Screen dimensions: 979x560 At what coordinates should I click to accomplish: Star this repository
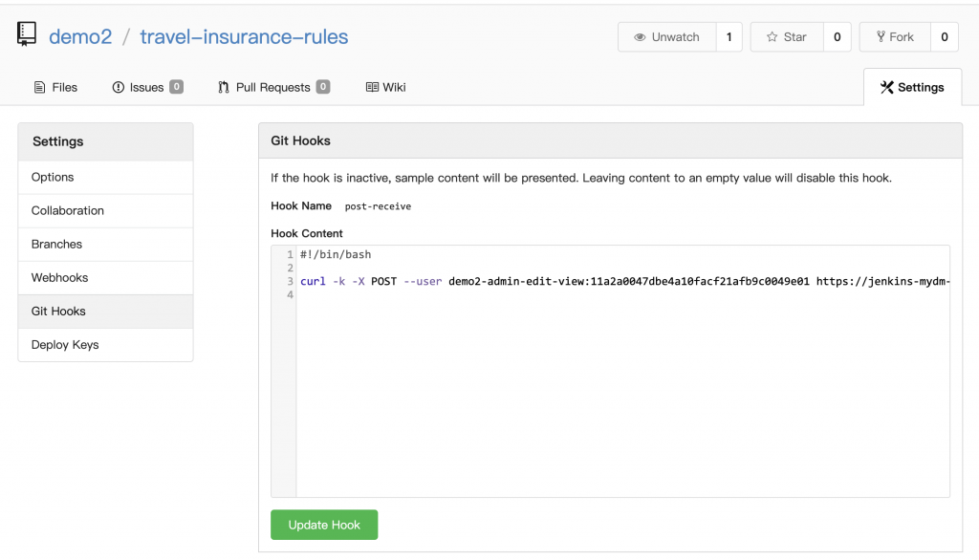786,37
